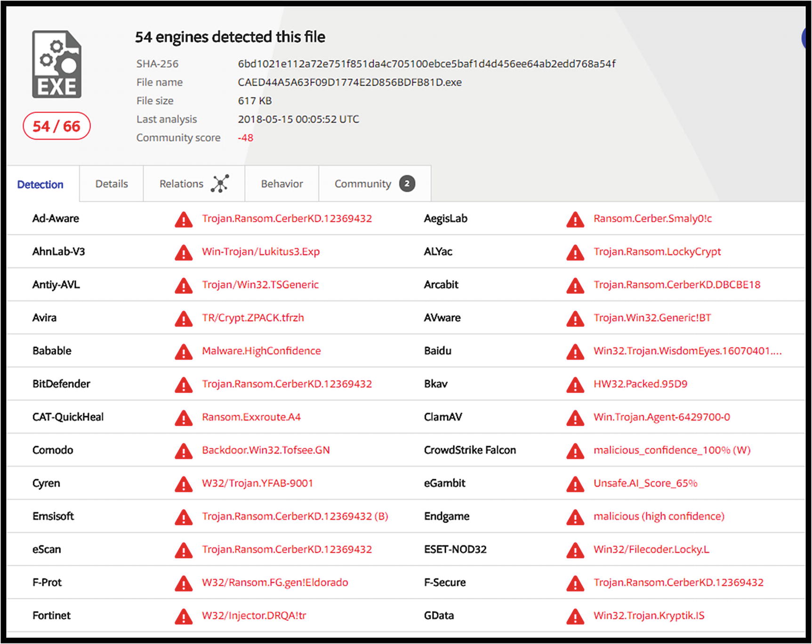Click the warning icon for eGambit

point(575,484)
